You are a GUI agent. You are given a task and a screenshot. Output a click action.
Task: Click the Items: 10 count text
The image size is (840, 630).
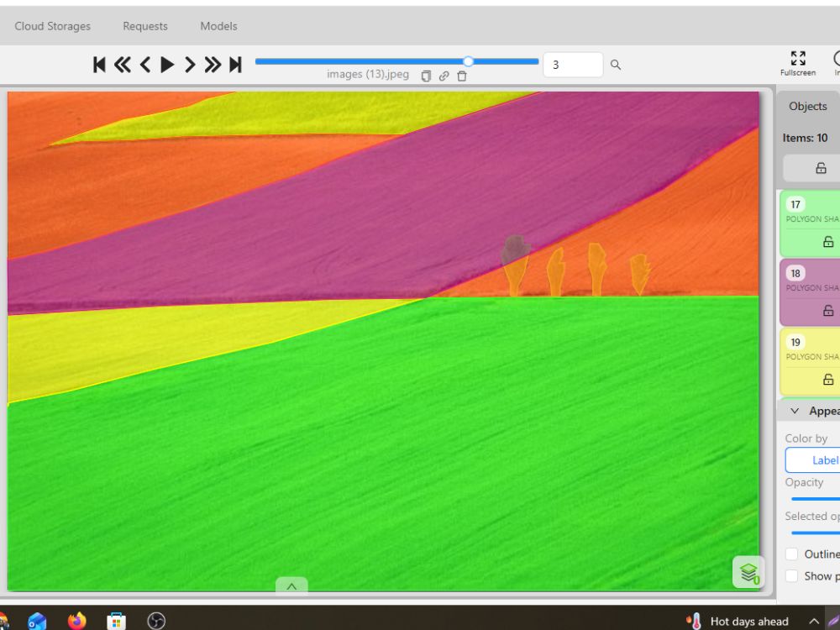tap(805, 138)
